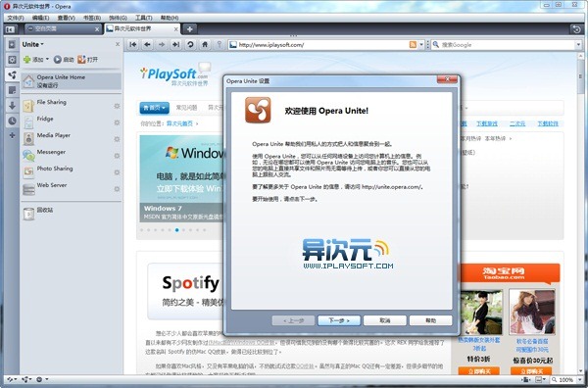Screen dimensions: 588x388
Task: Open the Notes panel in the sidebar
Action: pos(12,90)
